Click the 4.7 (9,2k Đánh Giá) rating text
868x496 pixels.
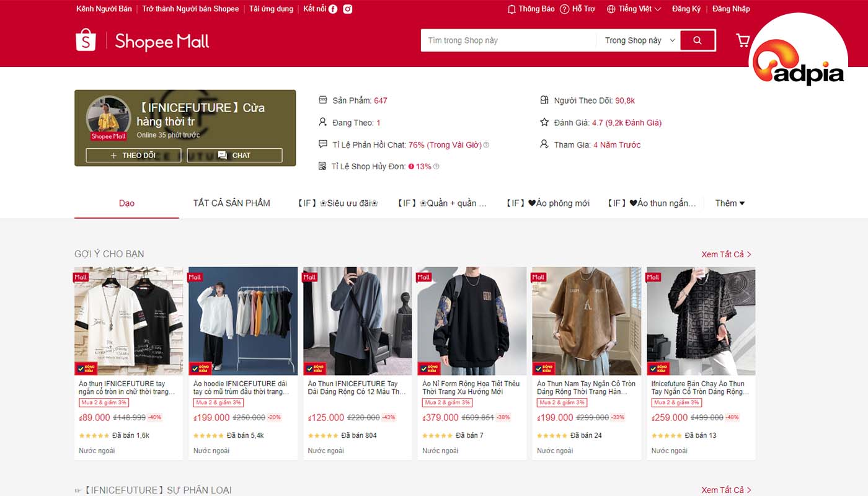(627, 123)
